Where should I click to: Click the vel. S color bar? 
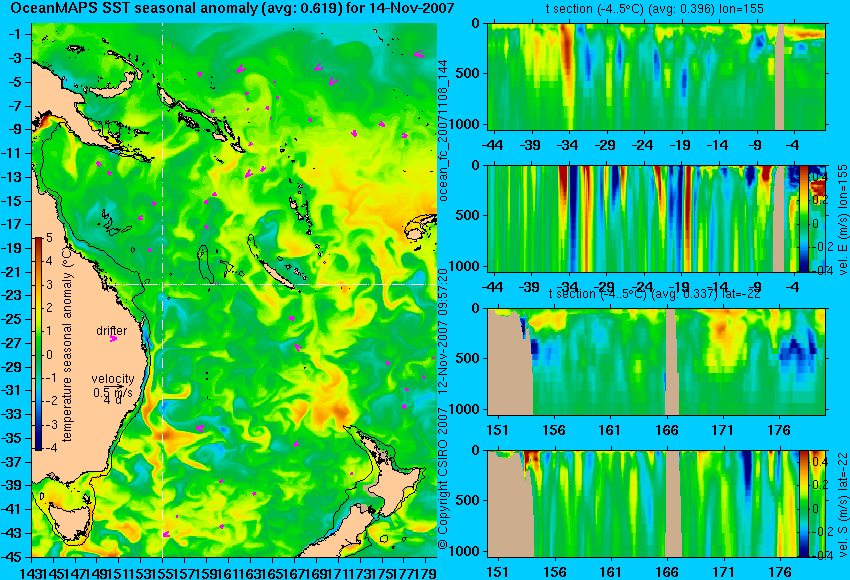pyautogui.click(x=803, y=504)
